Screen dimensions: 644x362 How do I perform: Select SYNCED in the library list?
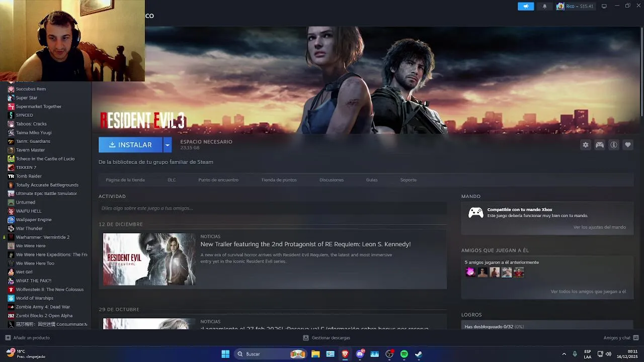[24, 115]
